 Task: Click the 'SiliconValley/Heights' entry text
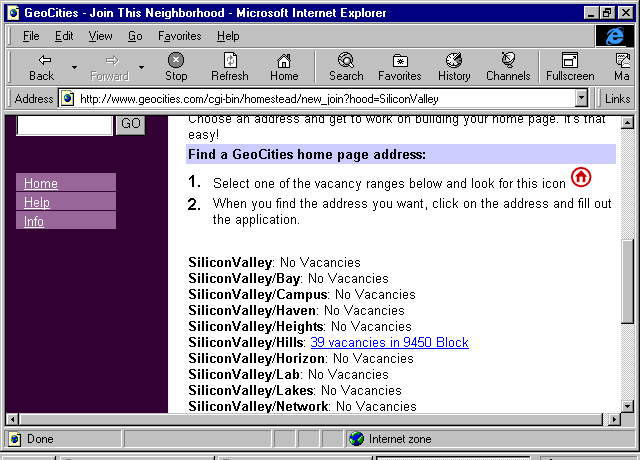click(x=300, y=327)
